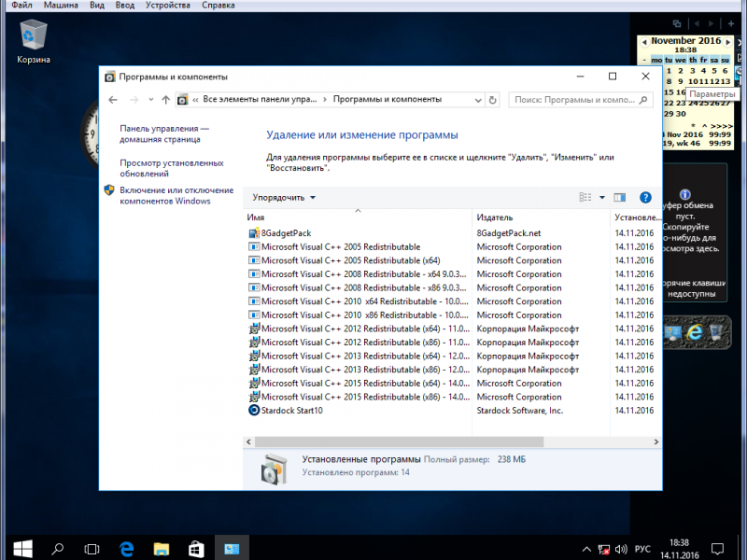Viewport: 747px width, 560px height.
Task: Open the Файл menu
Action: pyautogui.click(x=21, y=6)
